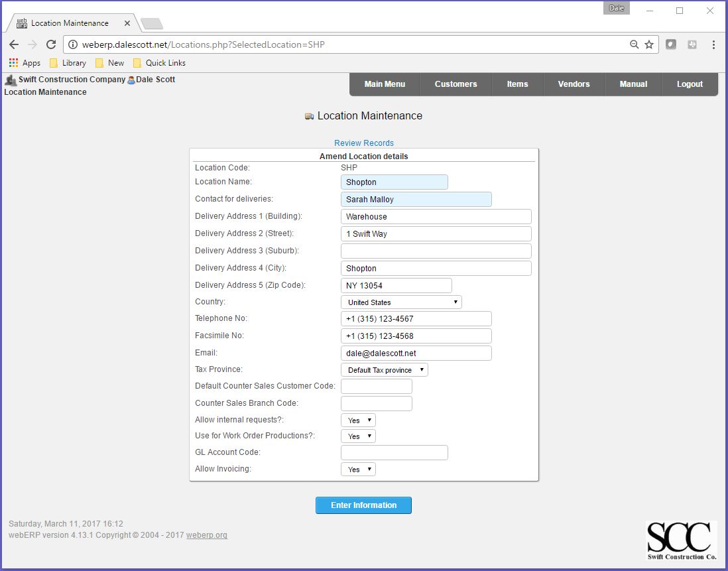Click the Swift Construction Company group icon
The height and width of the screenshot is (571, 728).
(11, 79)
